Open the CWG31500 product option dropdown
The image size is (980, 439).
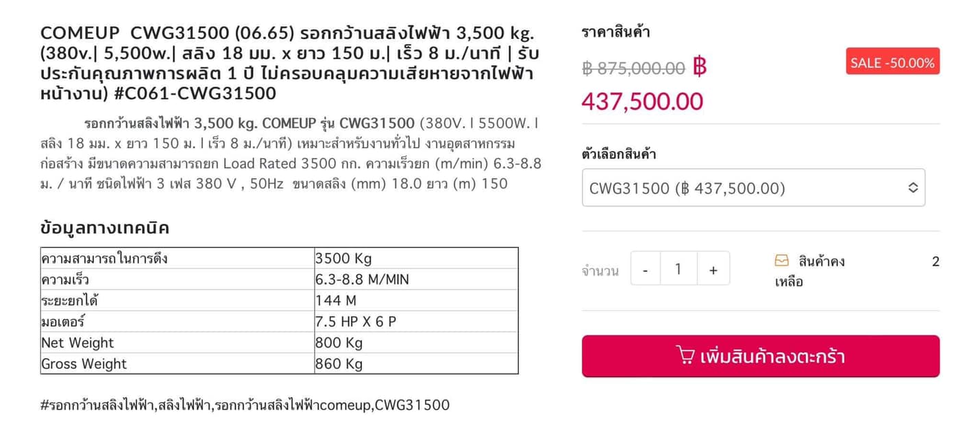[753, 187]
